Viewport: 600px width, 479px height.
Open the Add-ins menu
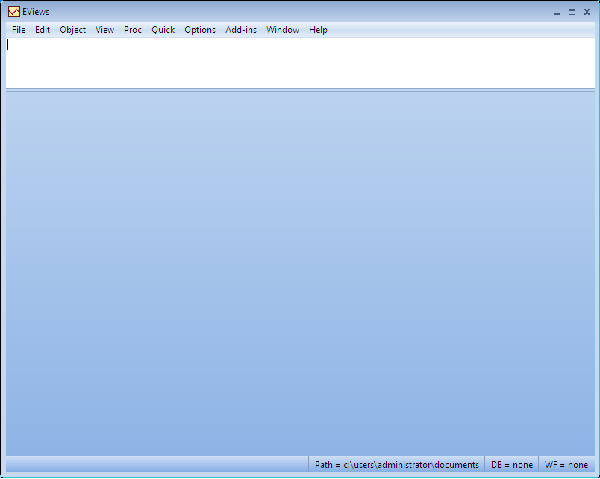[x=241, y=30]
